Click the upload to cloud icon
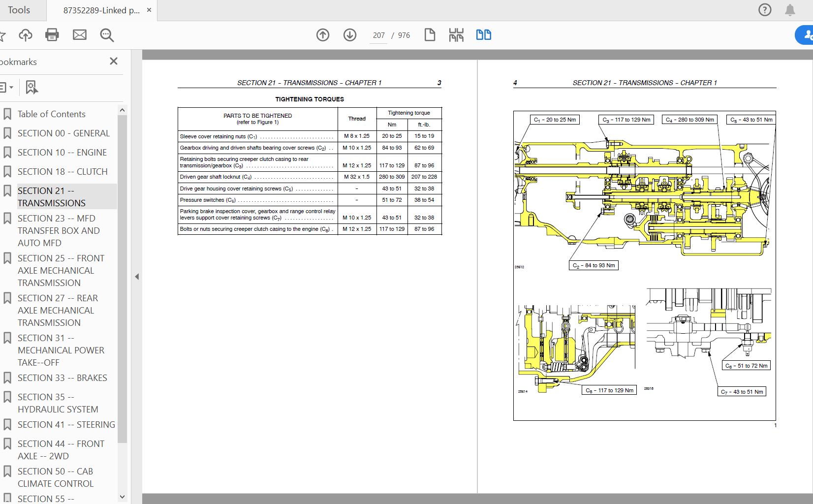The width and height of the screenshot is (813, 504). (26, 35)
